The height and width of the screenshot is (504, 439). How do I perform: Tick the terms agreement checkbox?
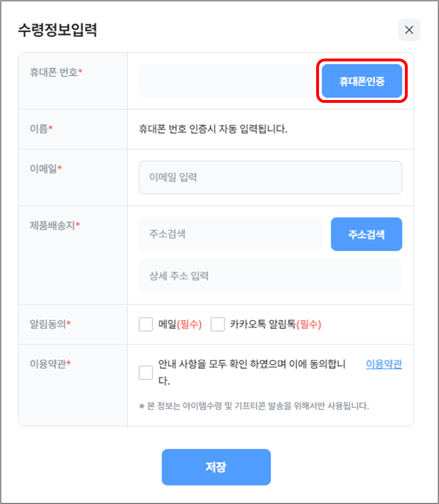pyautogui.click(x=146, y=373)
